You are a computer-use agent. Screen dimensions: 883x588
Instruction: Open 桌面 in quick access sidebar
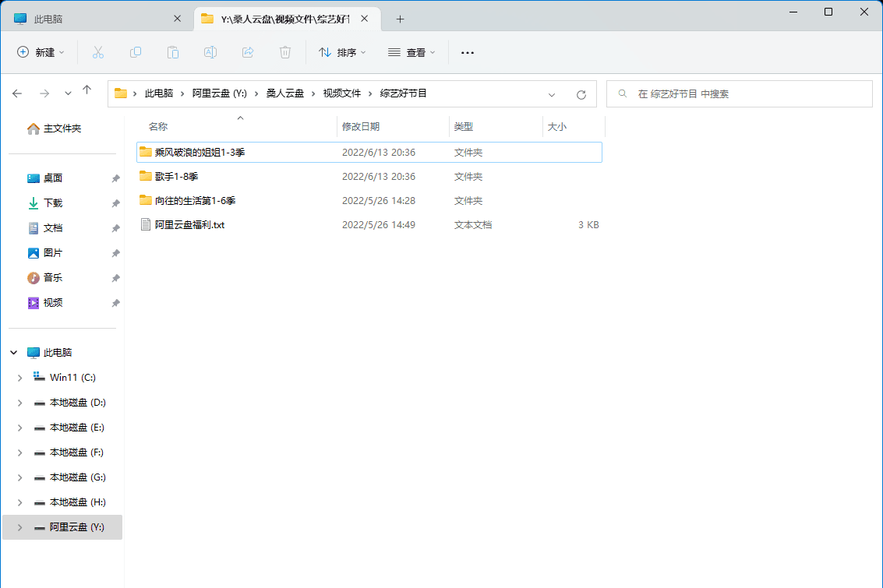53,178
